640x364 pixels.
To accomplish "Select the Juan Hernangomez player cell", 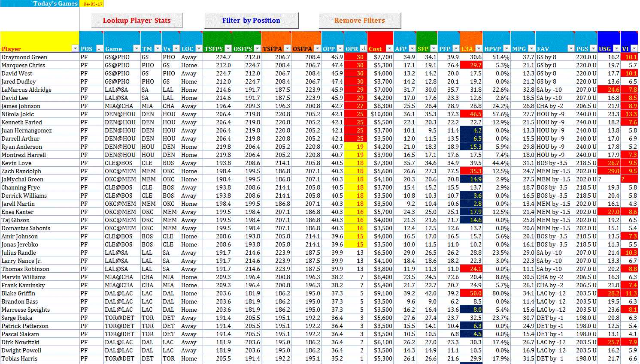I will (39, 130).
